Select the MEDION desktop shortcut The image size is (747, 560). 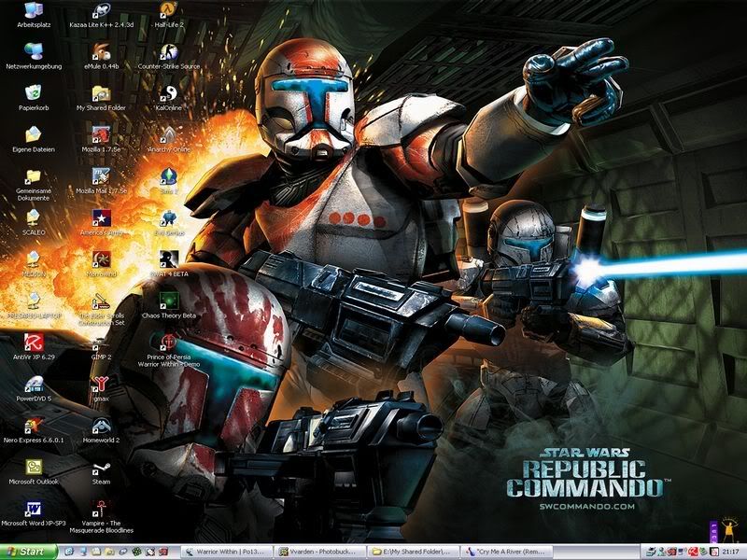pos(34,263)
